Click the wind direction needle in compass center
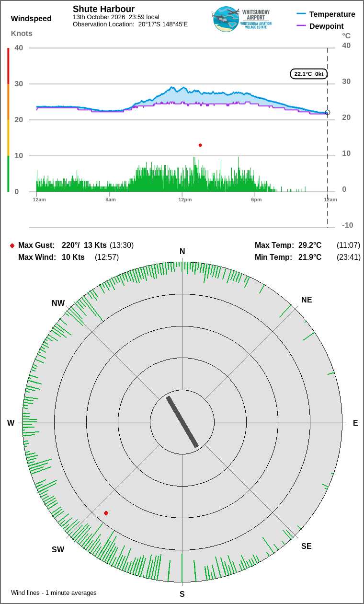 182,422
